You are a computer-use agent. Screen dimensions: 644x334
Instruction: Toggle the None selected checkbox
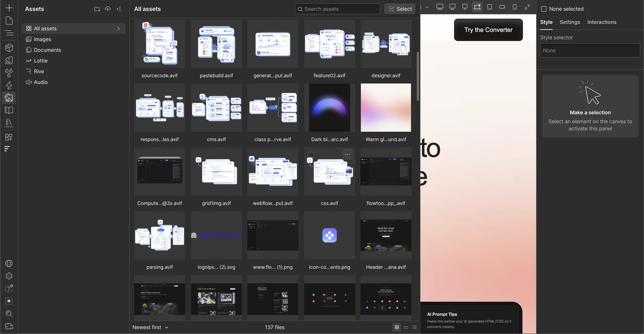[544, 9]
